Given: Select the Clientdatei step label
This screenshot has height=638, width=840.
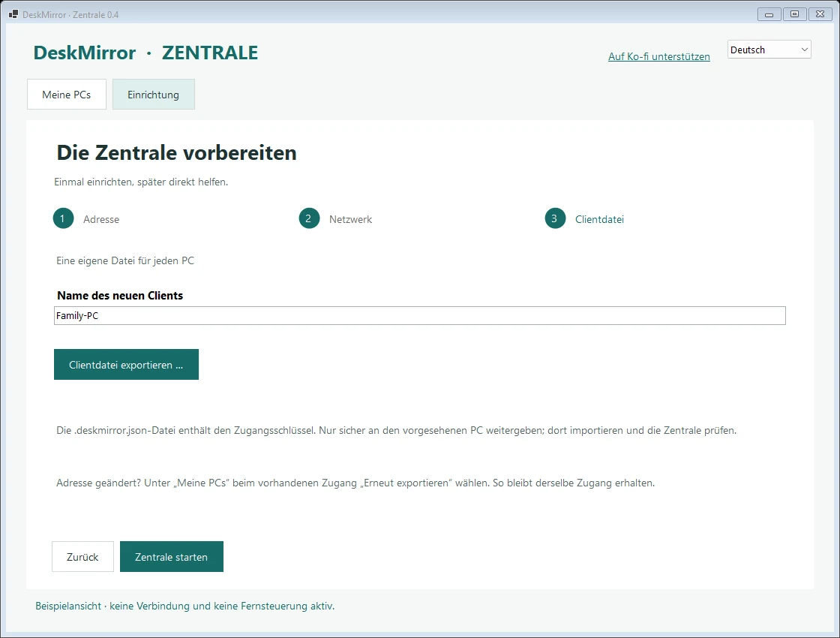Looking at the screenshot, I should [x=599, y=219].
